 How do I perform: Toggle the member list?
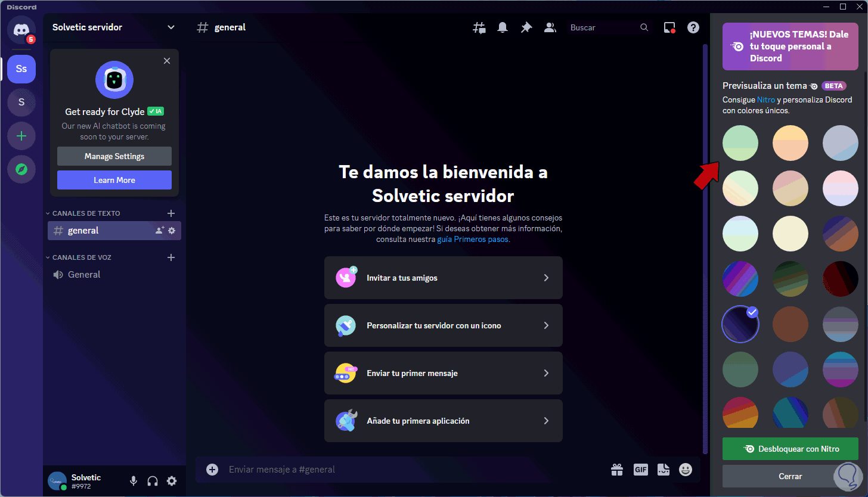coord(550,27)
